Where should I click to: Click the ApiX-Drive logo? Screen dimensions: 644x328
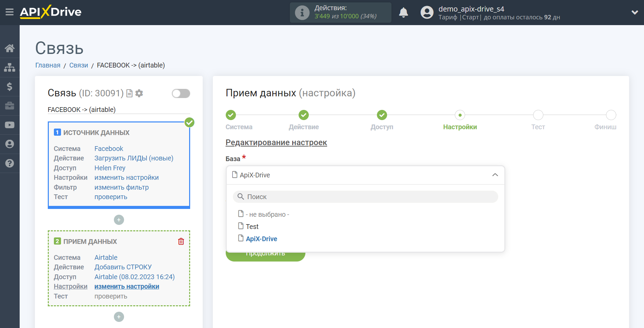point(51,12)
